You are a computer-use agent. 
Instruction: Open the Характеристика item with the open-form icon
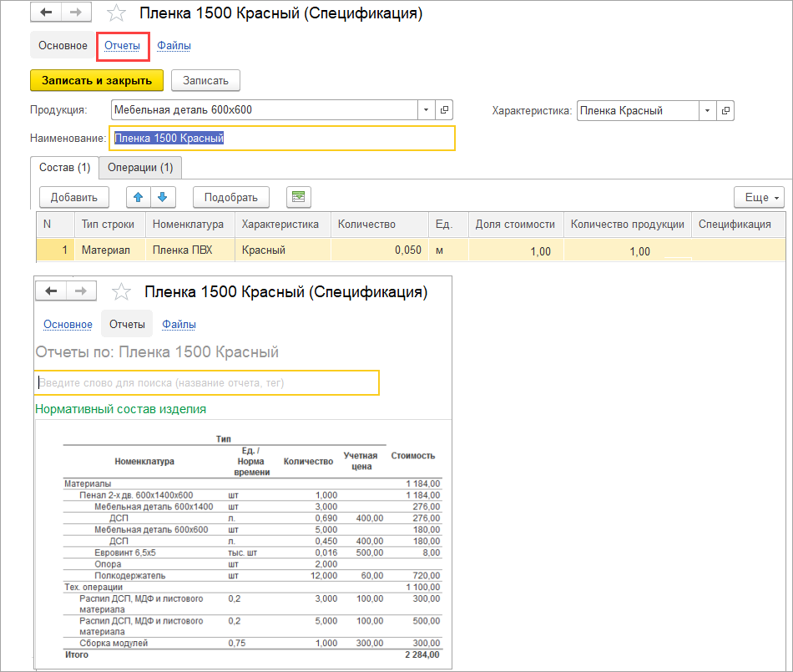click(725, 110)
